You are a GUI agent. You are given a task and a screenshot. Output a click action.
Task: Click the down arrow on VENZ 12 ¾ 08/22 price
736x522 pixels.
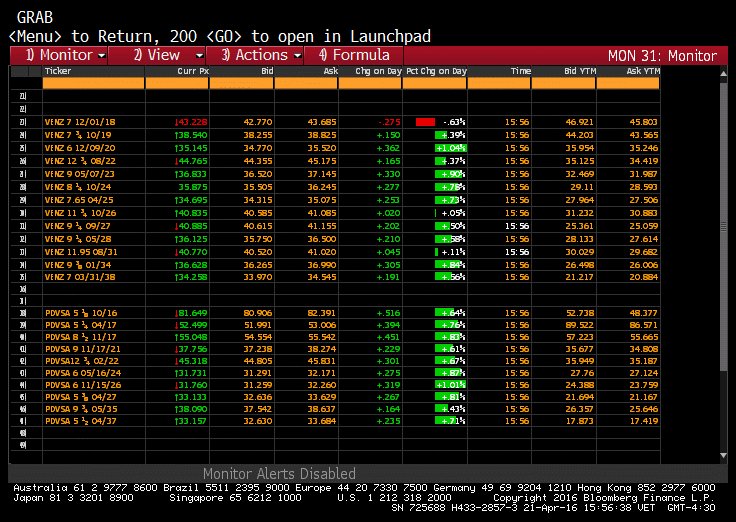point(176,160)
